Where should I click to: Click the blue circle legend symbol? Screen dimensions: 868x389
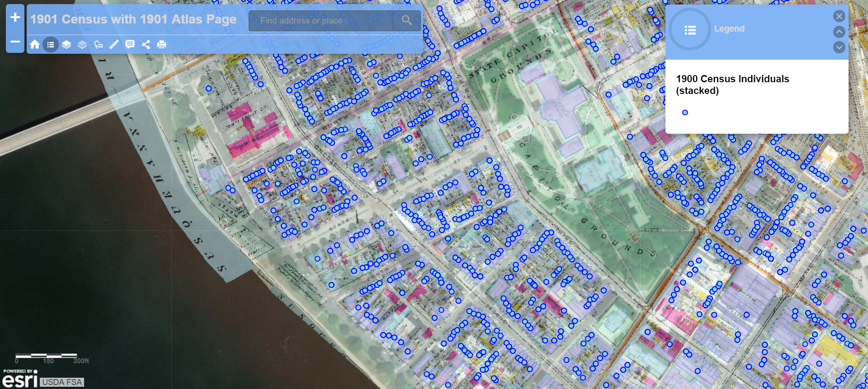(685, 112)
